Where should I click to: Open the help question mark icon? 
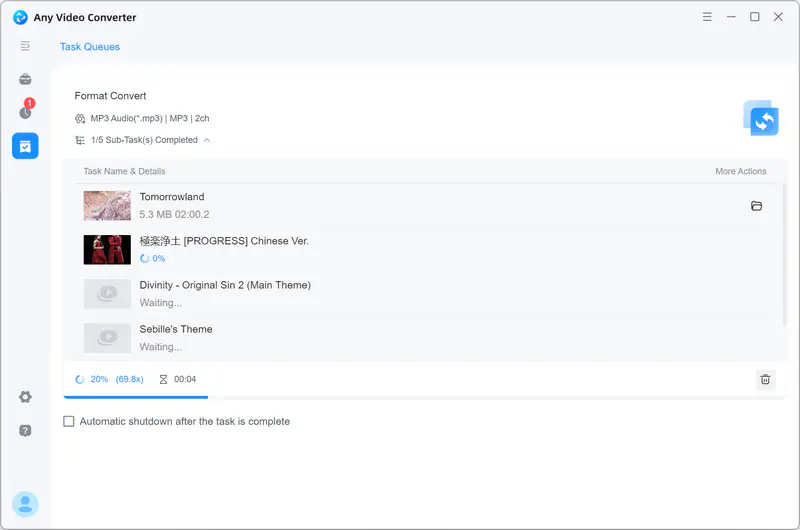coord(25,431)
